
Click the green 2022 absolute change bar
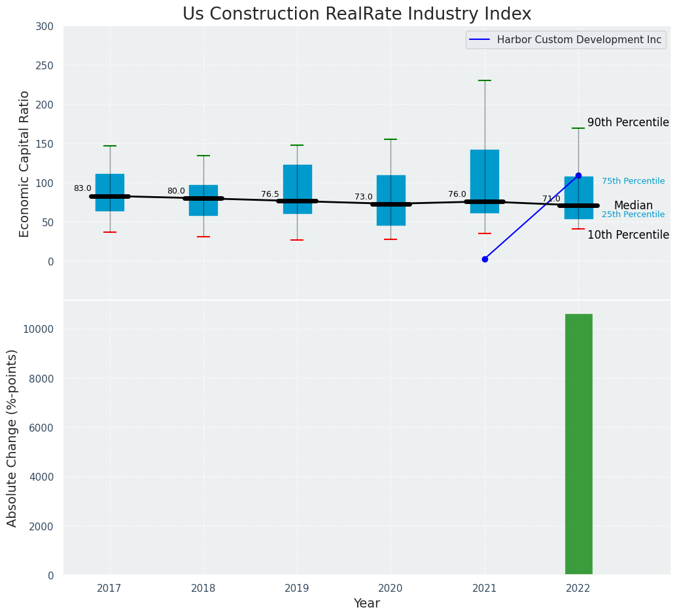pyautogui.click(x=578, y=444)
